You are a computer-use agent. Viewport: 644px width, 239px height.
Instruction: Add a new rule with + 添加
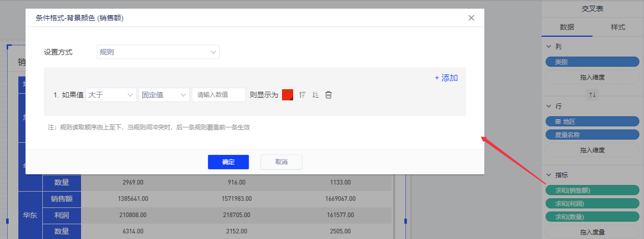[x=446, y=78]
